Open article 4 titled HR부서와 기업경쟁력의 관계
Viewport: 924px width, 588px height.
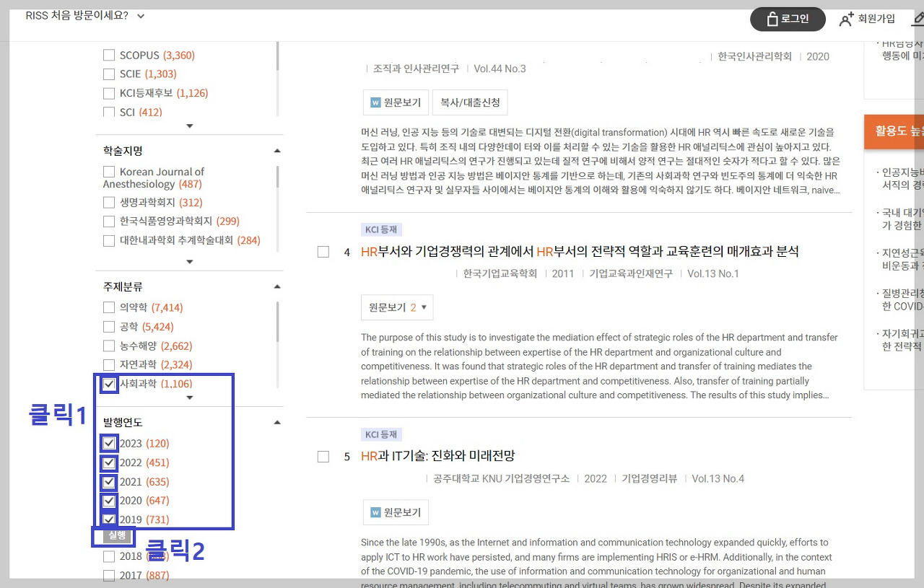[580, 251]
